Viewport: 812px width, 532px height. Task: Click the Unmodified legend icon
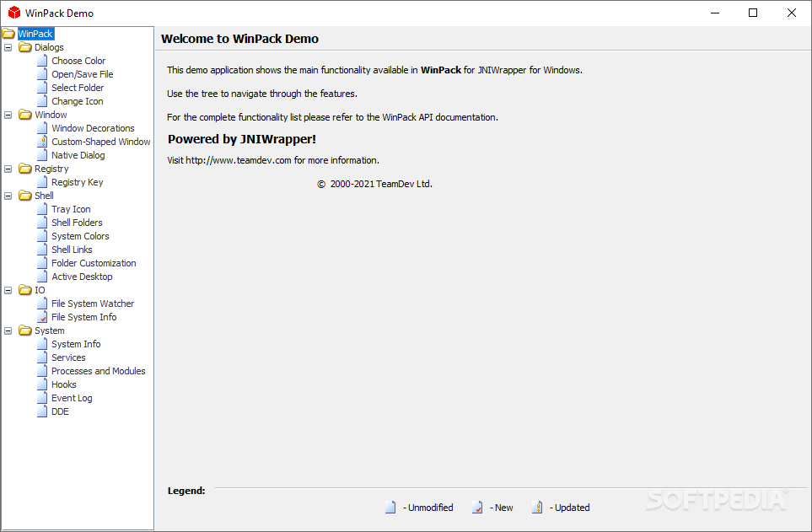(x=390, y=508)
